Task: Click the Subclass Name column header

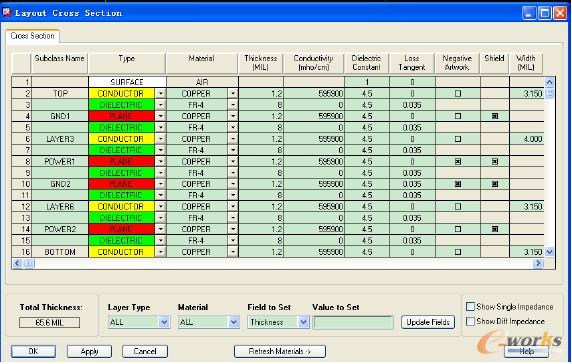Action: point(59,63)
